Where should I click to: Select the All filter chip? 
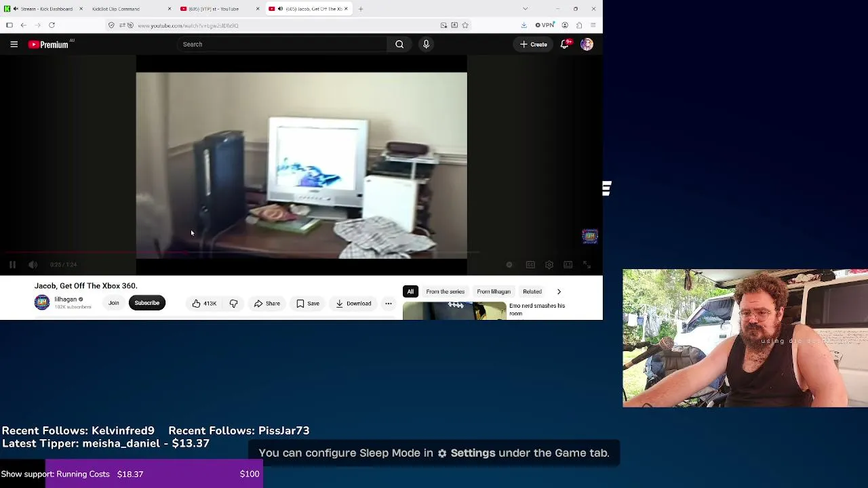(x=410, y=291)
